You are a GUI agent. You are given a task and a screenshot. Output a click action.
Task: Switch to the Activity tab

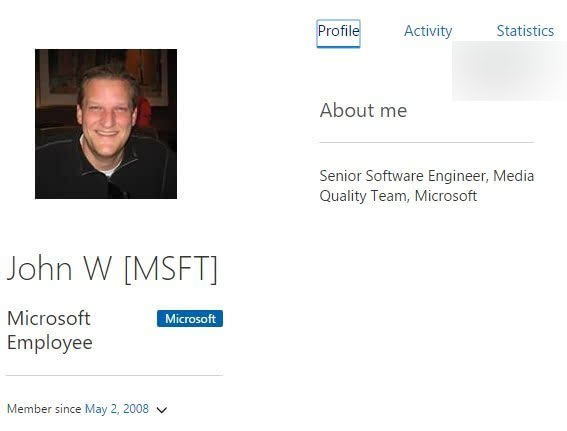click(428, 31)
